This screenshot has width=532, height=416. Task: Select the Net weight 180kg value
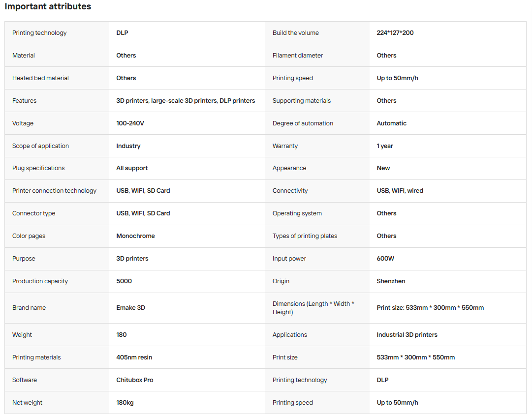coord(125,403)
